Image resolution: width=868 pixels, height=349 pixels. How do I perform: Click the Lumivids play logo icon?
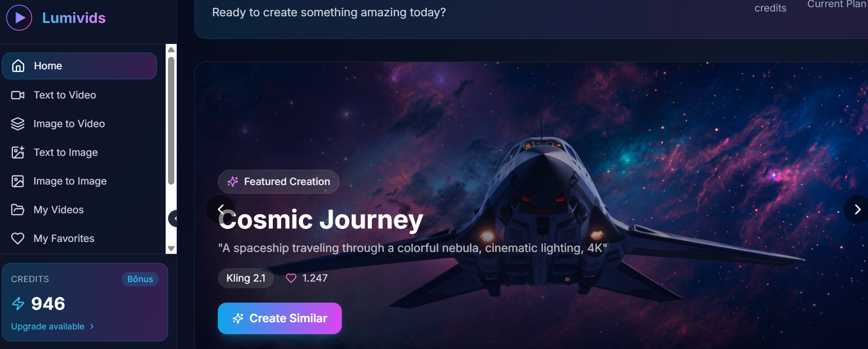[19, 18]
